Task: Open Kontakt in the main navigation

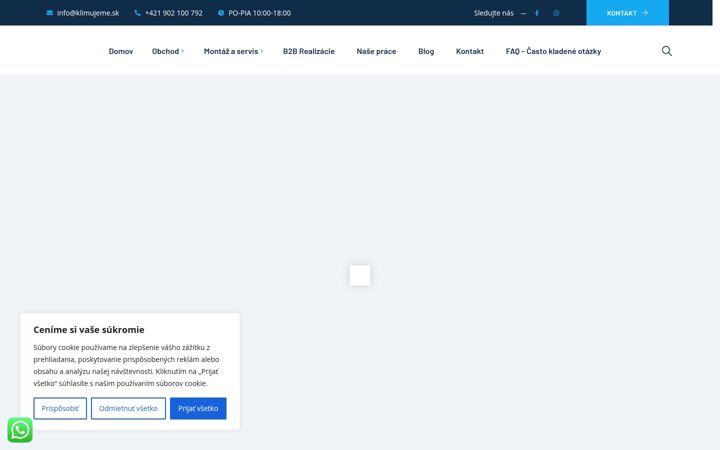Action: coord(470,51)
